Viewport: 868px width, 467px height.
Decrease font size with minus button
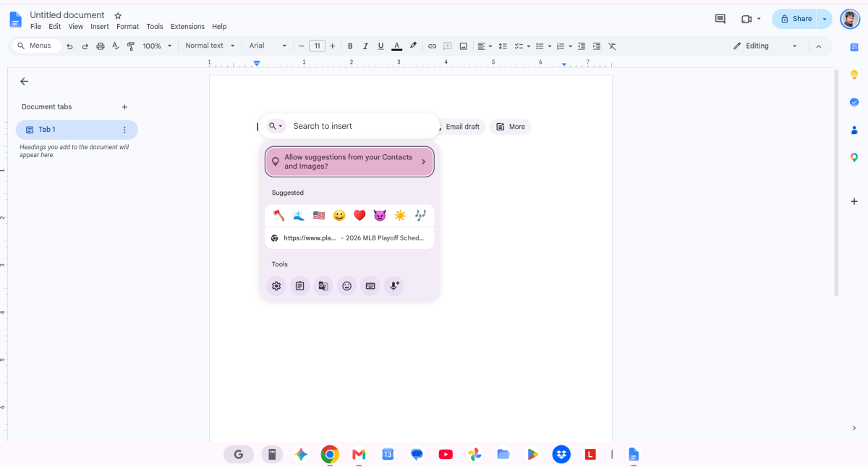point(302,46)
